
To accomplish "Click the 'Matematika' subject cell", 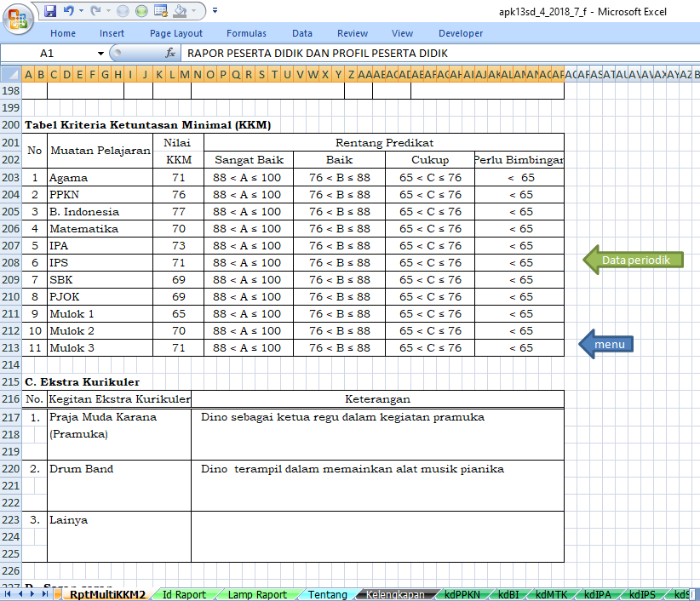I will point(100,229).
